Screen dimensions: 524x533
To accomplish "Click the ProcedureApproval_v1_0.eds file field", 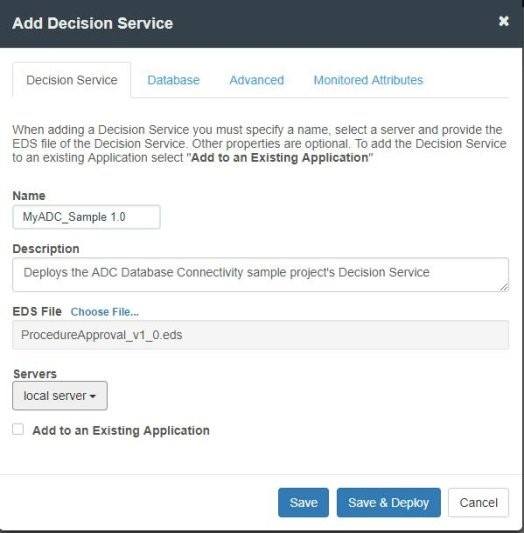I will click(x=261, y=335).
